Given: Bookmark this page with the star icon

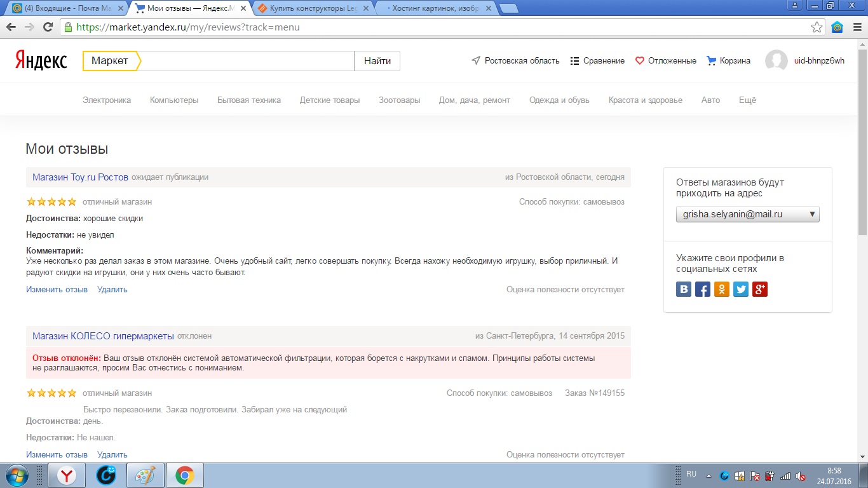Looking at the screenshot, I should pyautogui.click(x=817, y=27).
